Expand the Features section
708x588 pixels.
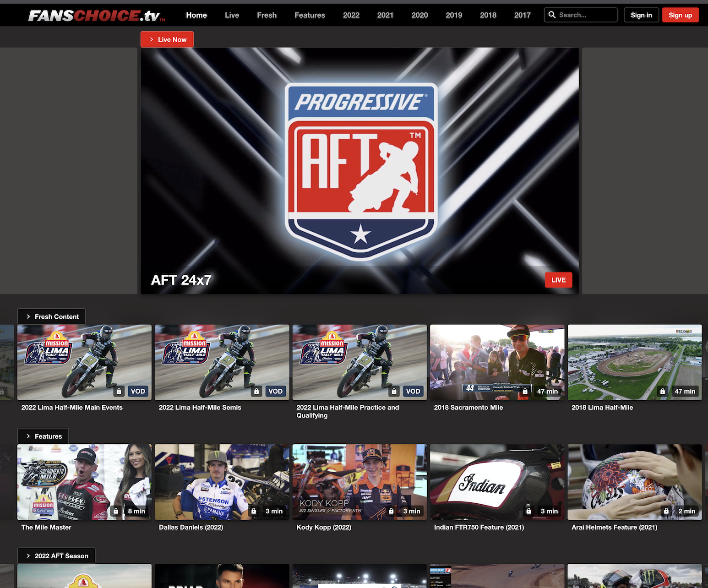pyautogui.click(x=43, y=436)
